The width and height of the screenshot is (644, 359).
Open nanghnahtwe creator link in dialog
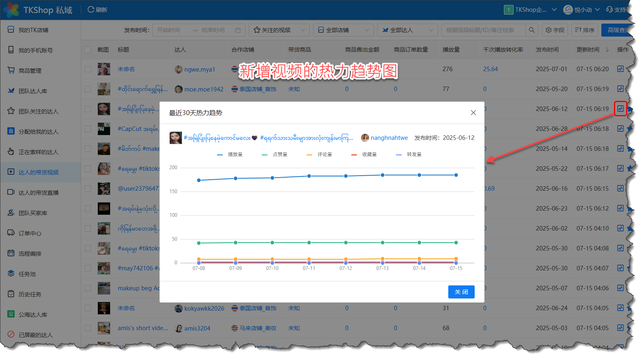pyautogui.click(x=389, y=138)
